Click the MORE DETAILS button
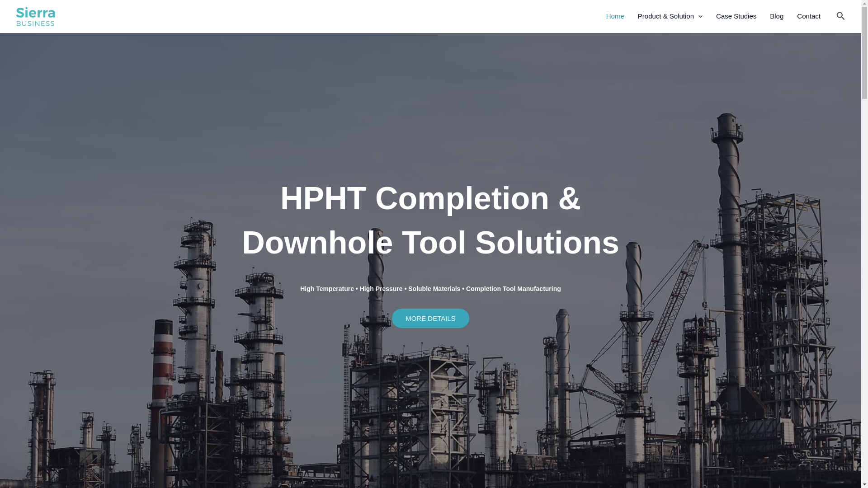The width and height of the screenshot is (868, 488). 430,318
